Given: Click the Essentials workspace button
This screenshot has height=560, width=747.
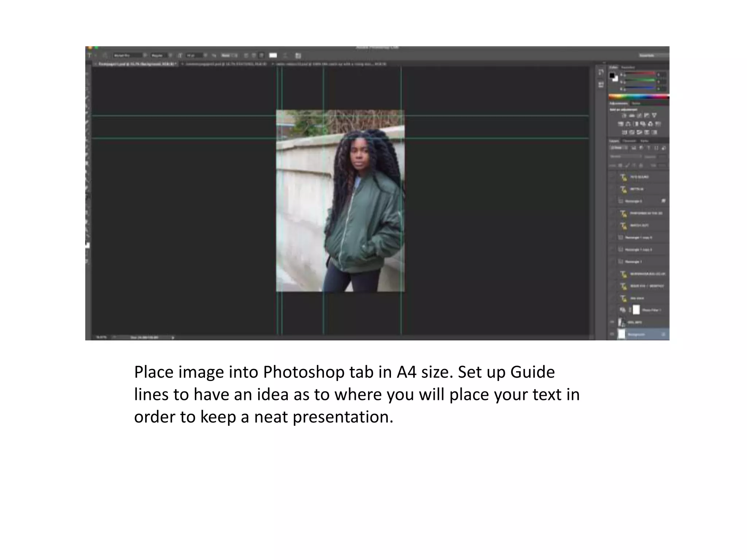Looking at the screenshot, I should pyautogui.click(x=647, y=55).
